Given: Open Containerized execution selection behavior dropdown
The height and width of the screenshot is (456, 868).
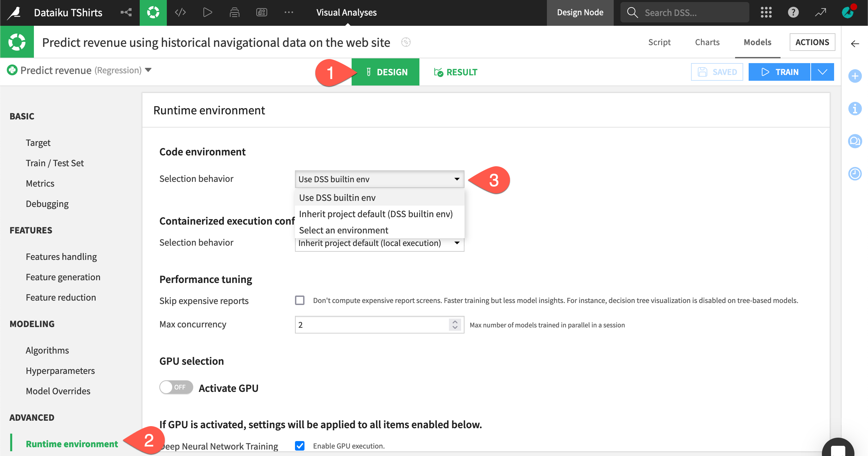Looking at the screenshot, I should [x=379, y=243].
